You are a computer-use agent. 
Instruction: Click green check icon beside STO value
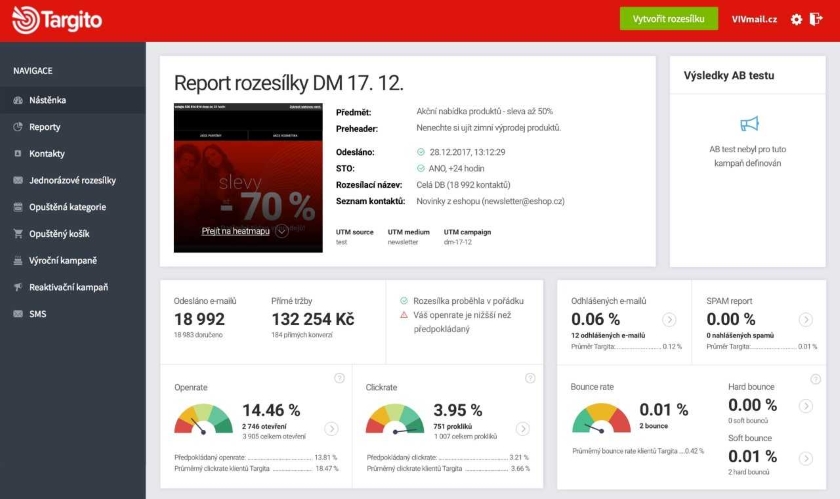[x=421, y=168]
